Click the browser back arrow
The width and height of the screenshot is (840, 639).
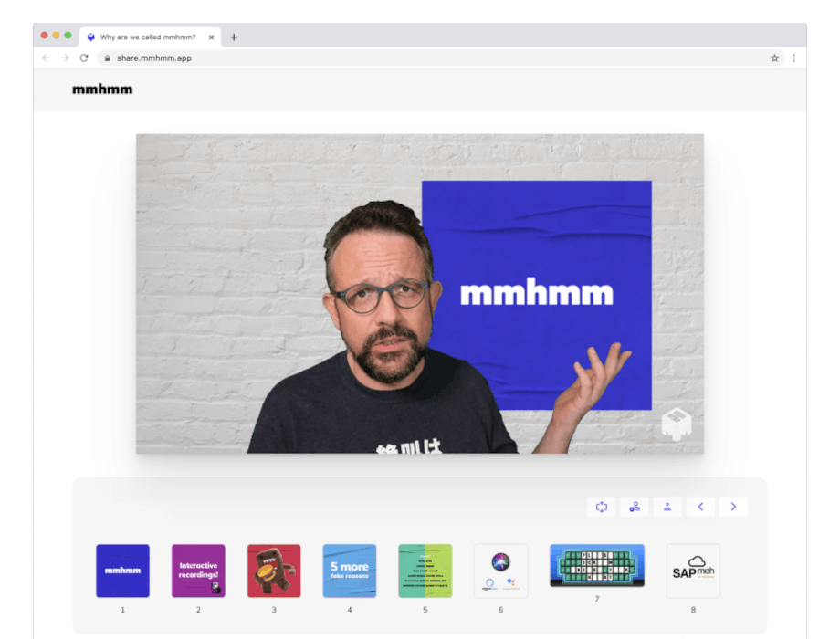46,58
